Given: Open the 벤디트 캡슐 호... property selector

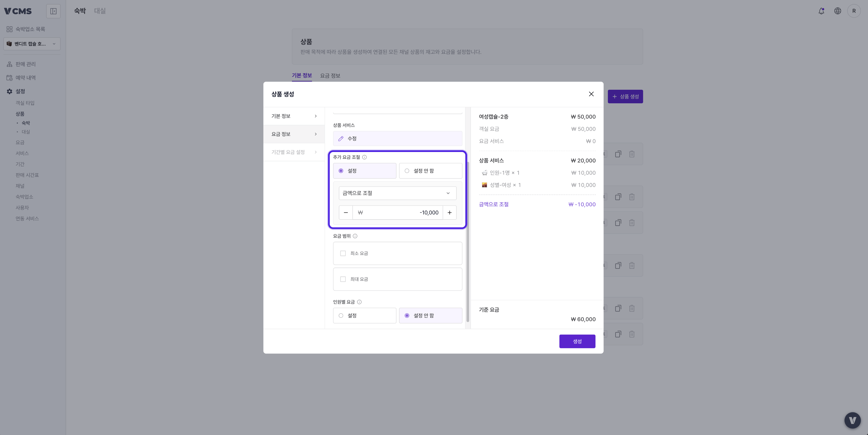Looking at the screenshot, I should point(32,44).
